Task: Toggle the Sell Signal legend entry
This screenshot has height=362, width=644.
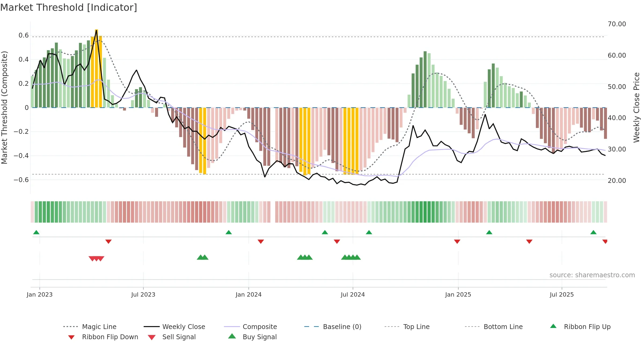Action: point(172,337)
